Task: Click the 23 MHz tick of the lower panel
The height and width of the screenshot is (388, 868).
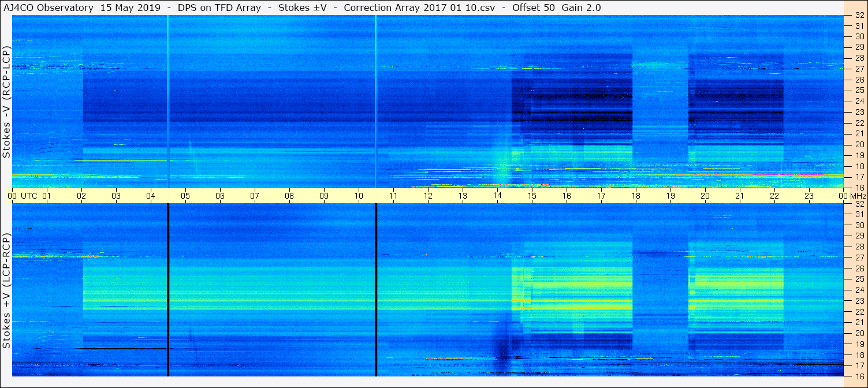Action: (859, 301)
